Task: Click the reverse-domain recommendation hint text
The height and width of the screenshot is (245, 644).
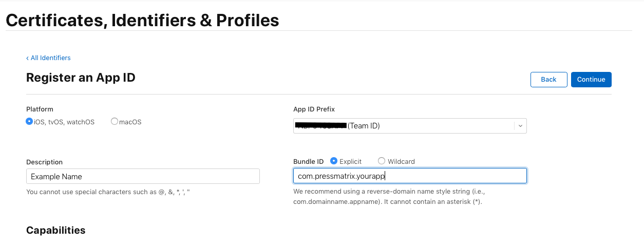Action: (x=388, y=196)
